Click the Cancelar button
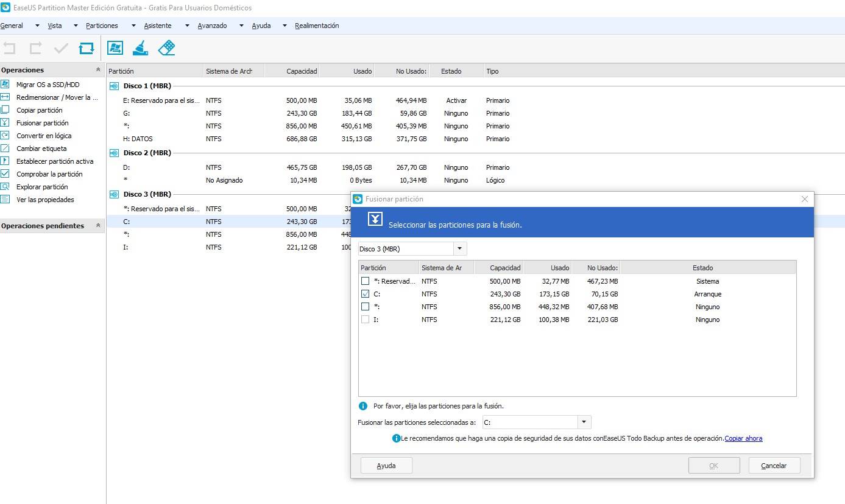Image resolution: width=845 pixels, height=504 pixels. [x=774, y=466]
